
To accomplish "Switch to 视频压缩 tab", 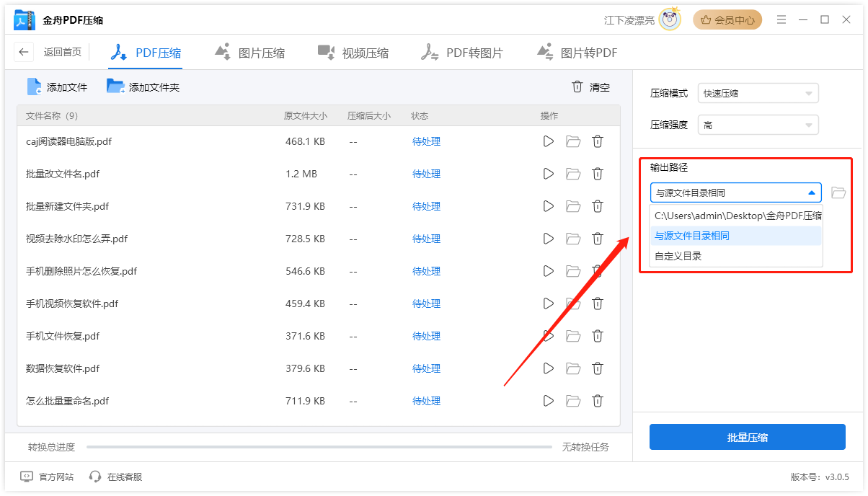I will click(353, 53).
